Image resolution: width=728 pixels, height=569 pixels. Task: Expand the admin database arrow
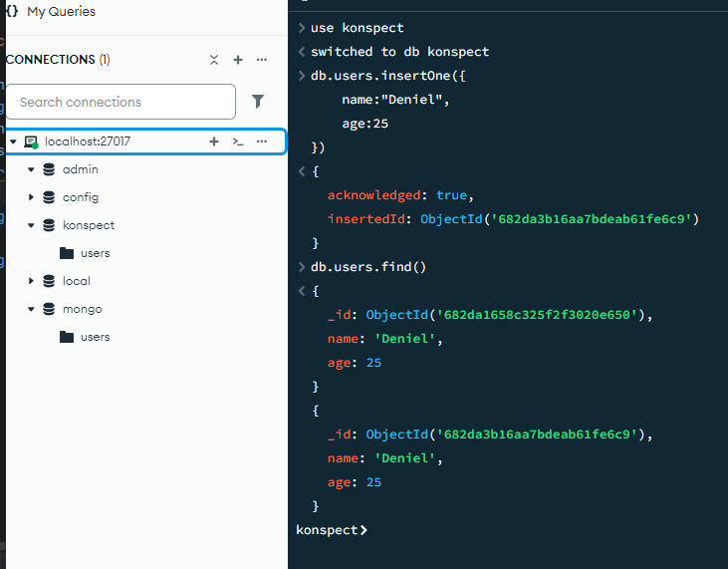31,170
